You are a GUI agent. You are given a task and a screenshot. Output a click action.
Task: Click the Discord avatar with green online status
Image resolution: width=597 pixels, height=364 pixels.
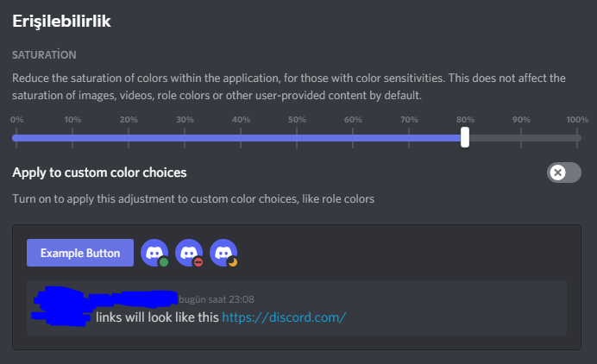[x=154, y=253]
